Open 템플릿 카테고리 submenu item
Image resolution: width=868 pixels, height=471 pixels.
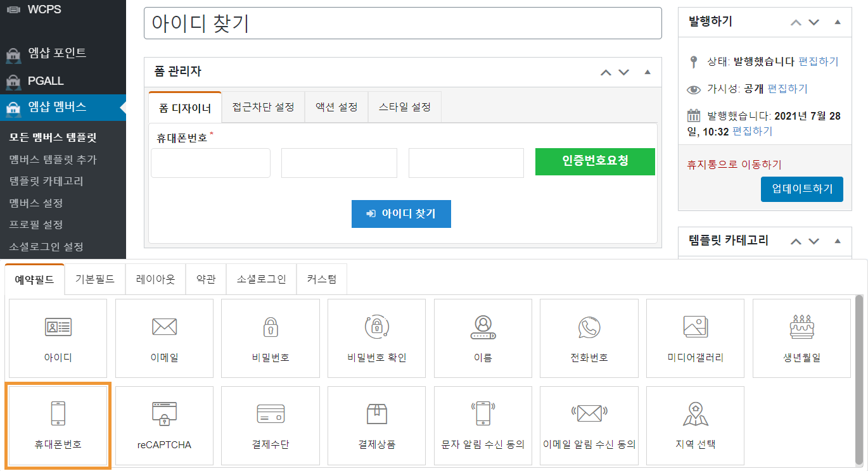(x=46, y=181)
